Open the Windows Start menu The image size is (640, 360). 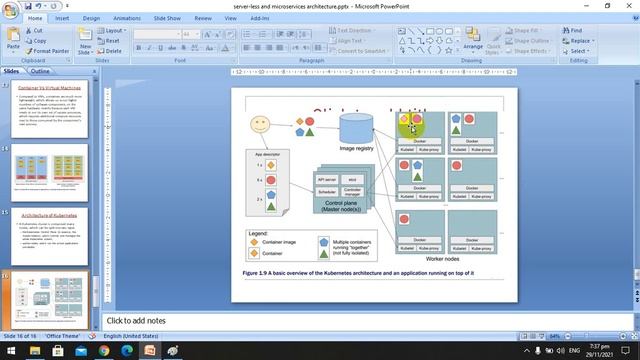(x=11, y=351)
